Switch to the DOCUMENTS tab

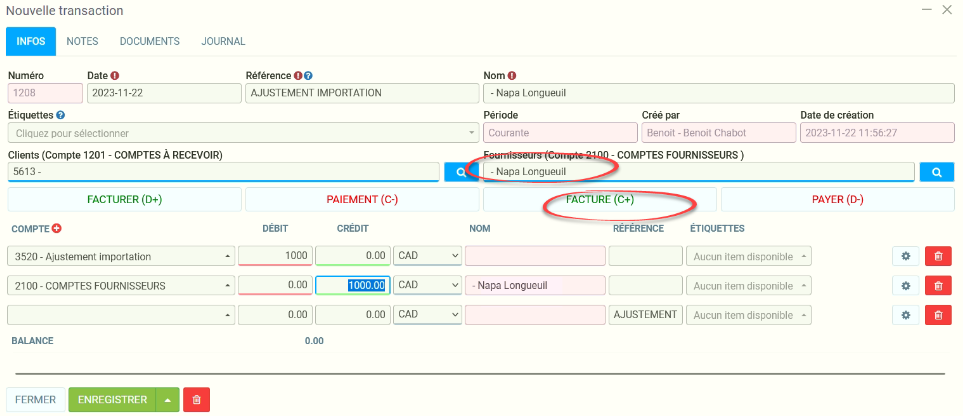pos(149,41)
